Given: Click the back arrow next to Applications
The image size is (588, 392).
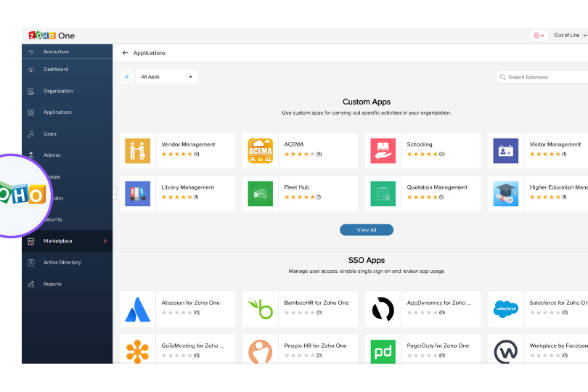Looking at the screenshot, I should point(126,53).
